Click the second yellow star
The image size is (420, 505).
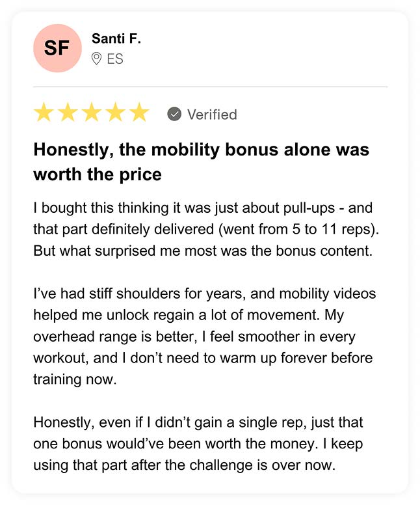pos(68,113)
